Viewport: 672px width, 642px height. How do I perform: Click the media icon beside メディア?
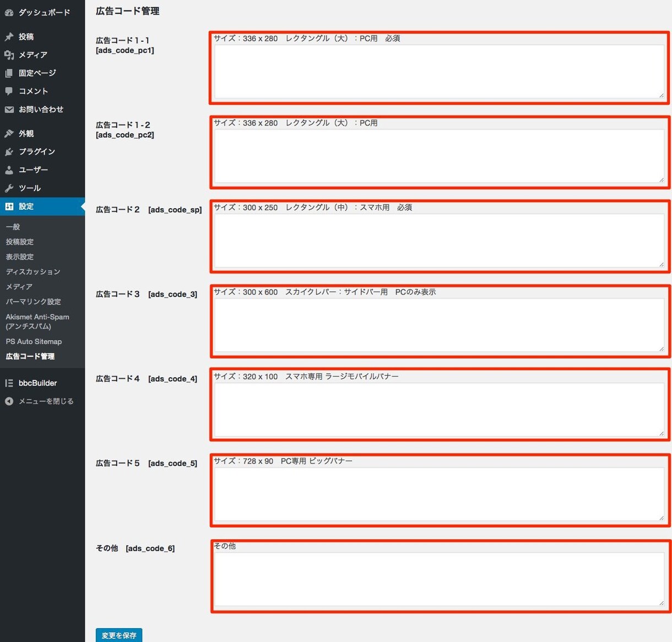9,55
